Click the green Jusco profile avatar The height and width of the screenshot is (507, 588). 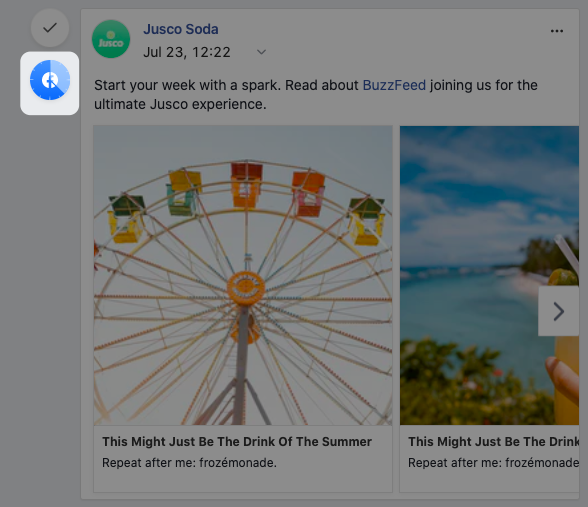click(x=111, y=39)
